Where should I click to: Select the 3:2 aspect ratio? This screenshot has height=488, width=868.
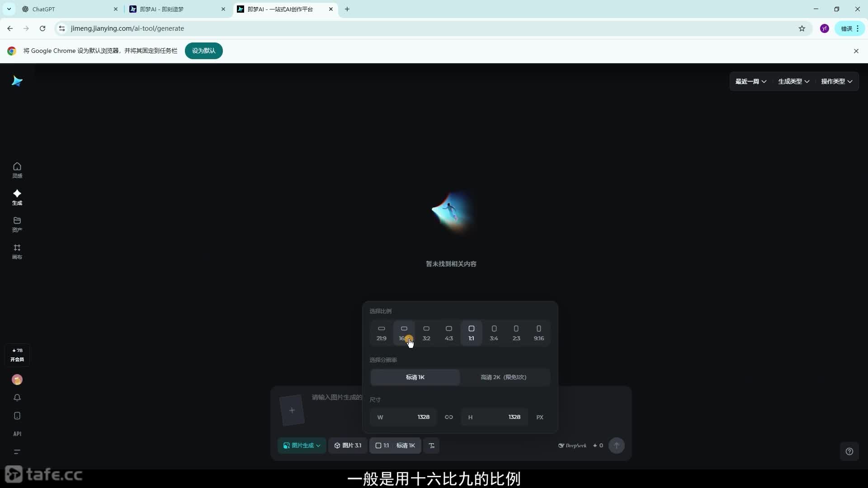[x=426, y=333]
